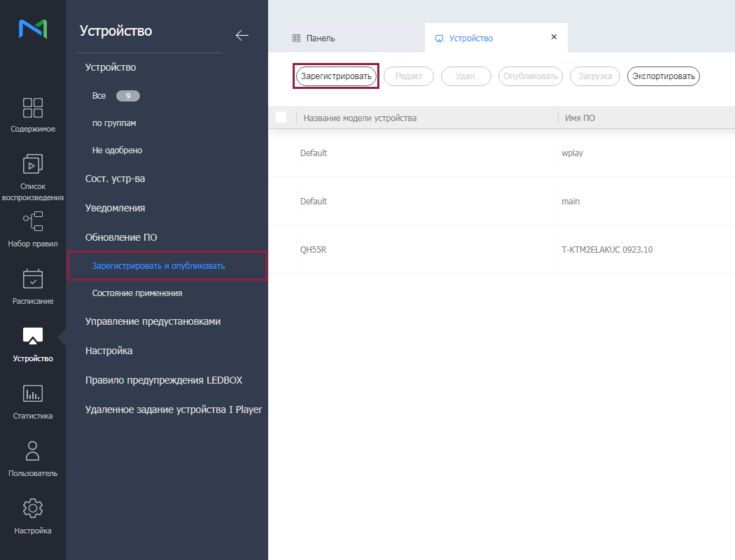Expand the Сост. устр-ва section
Viewport: 735px width, 560px height.
pos(115,178)
